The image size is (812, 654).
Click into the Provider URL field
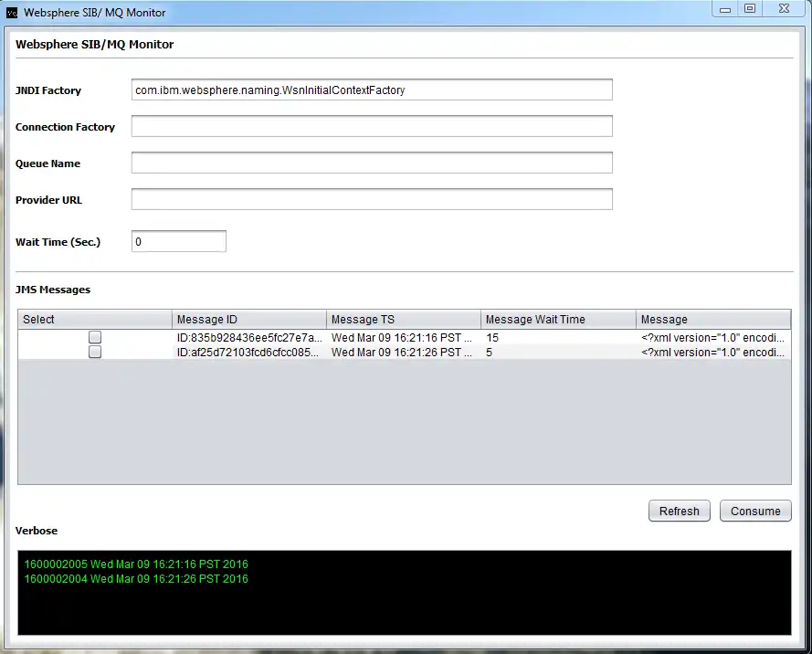pyautogui.click(x=372, y=199)
